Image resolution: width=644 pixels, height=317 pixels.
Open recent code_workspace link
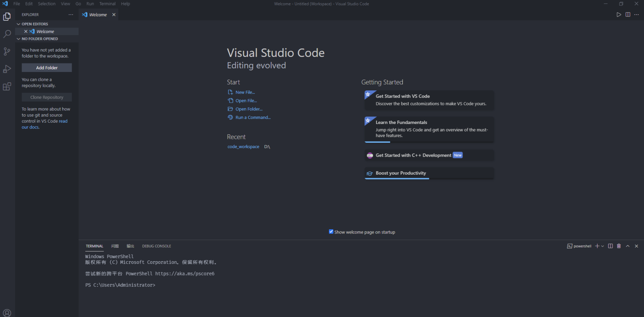(x=243, y=147)
